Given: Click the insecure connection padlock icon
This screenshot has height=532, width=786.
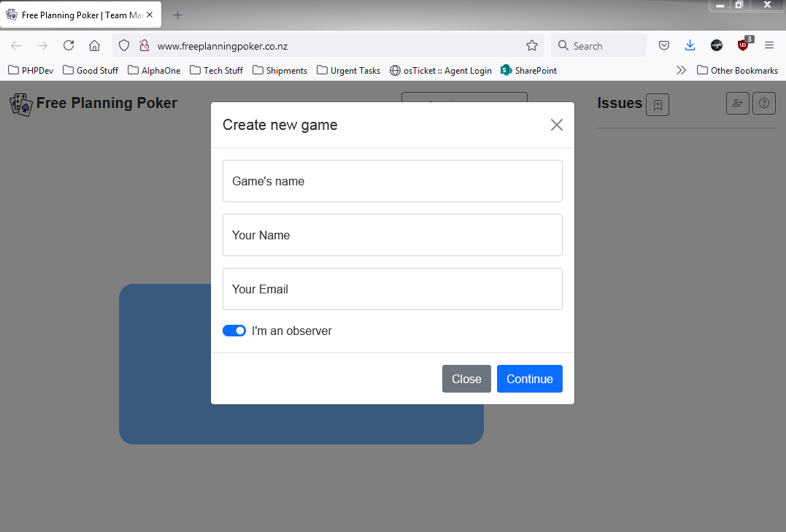Looking at the screenshot, I should [145, 46].
